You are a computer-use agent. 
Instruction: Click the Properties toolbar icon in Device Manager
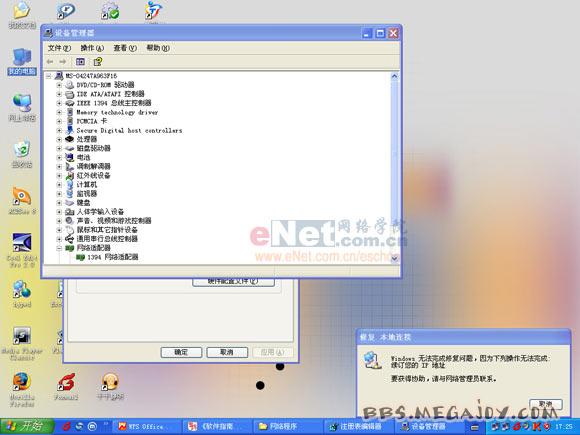click(x=80, y=62)
